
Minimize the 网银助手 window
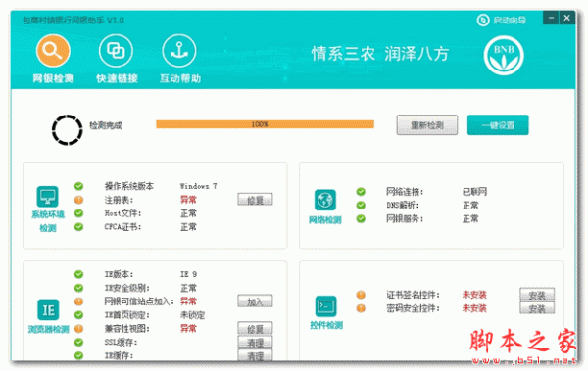(x=551, y=18)
